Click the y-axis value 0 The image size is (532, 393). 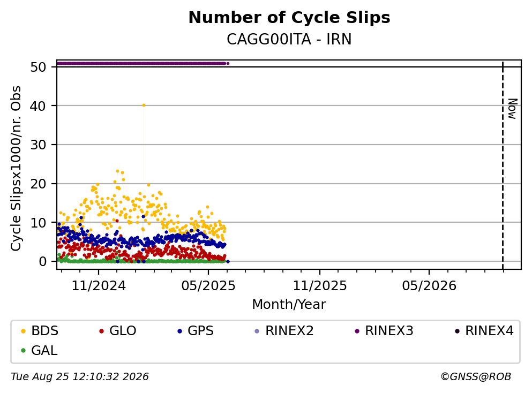pos(43,261)
